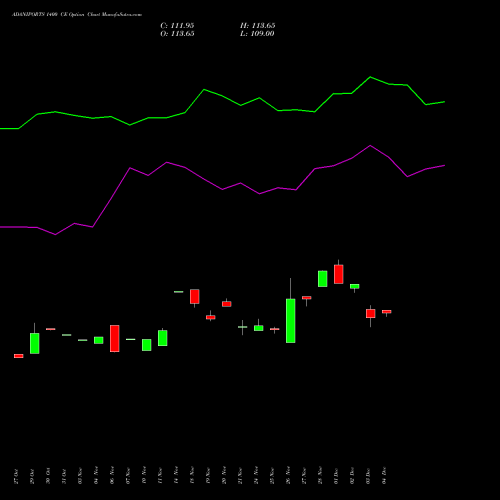Click the 28 Nov date label
This screenshot has width=500, height=500.
click(x=320, y=476)
